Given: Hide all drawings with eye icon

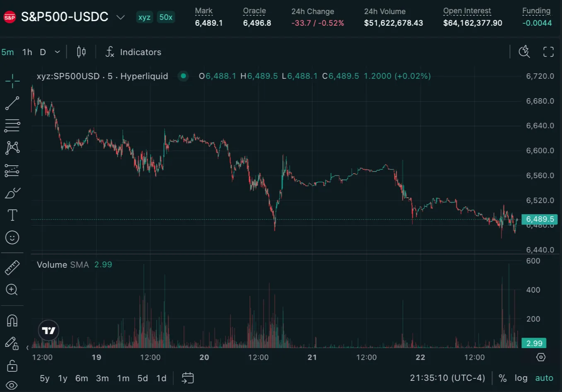Looking at the screenshot, I should click(12, 385).
